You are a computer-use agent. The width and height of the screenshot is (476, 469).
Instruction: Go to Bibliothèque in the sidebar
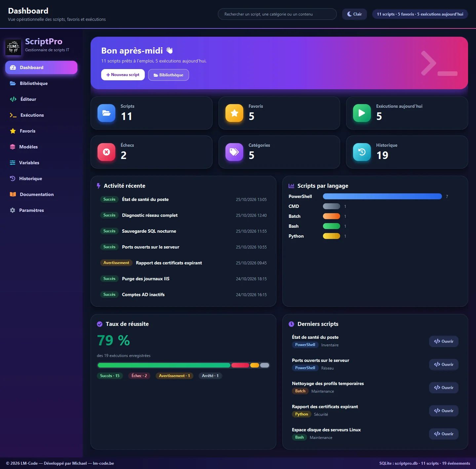(41, 83)
